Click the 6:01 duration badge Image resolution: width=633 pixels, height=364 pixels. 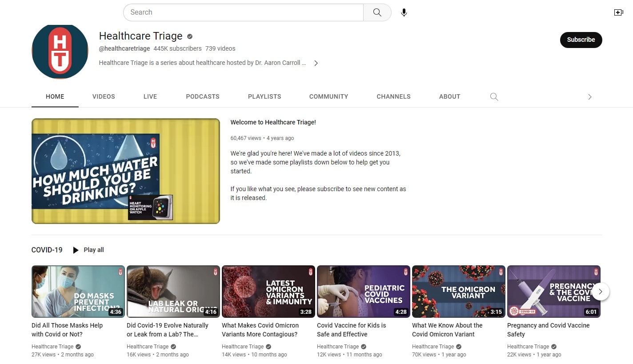(x=591, y=312)
